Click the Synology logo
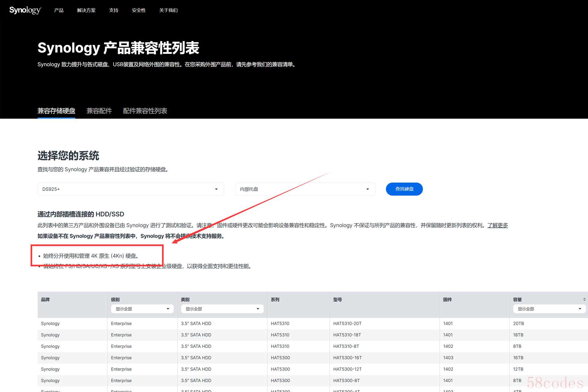This screenshot has height=392, width=588. point(25,10)
